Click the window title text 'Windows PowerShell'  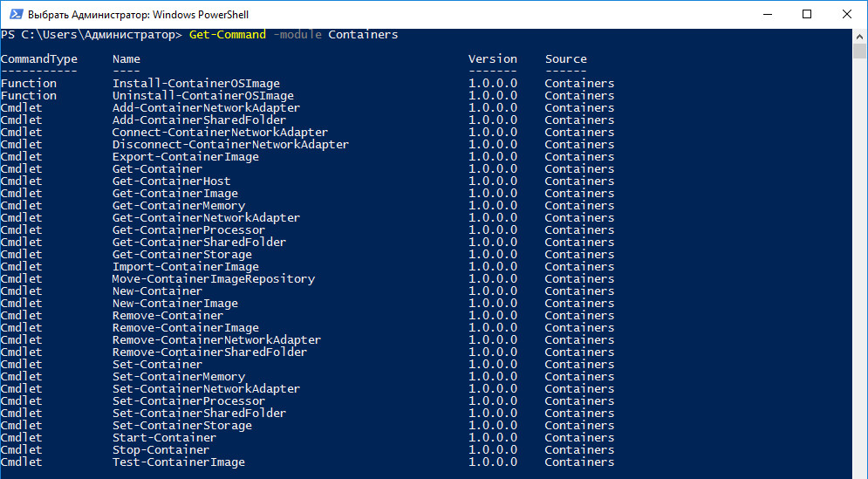201,15
